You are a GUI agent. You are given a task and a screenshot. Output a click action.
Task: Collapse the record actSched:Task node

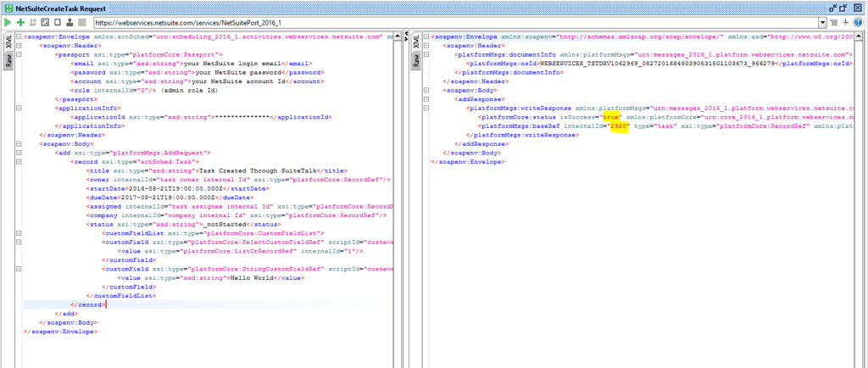(19, 162)
